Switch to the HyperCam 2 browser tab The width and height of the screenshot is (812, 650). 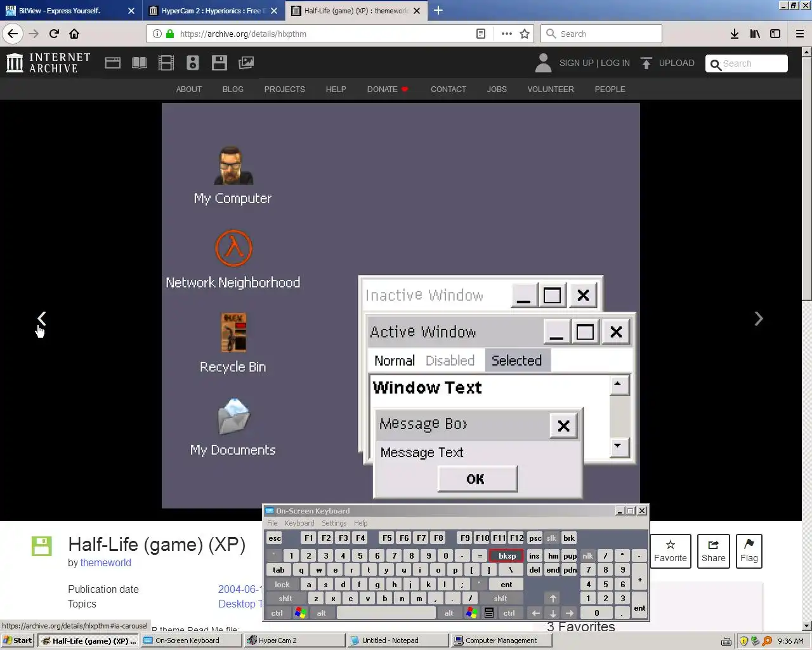click(213, 11)
